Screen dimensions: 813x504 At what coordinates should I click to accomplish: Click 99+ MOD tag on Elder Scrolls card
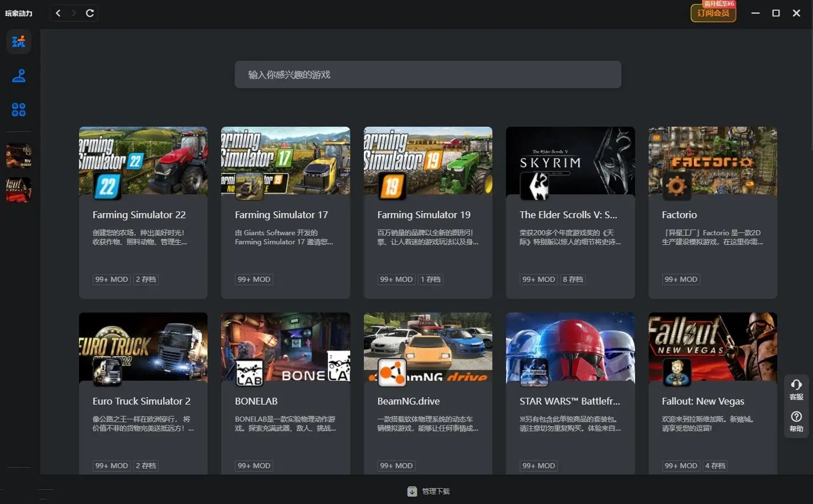(538, 279)
